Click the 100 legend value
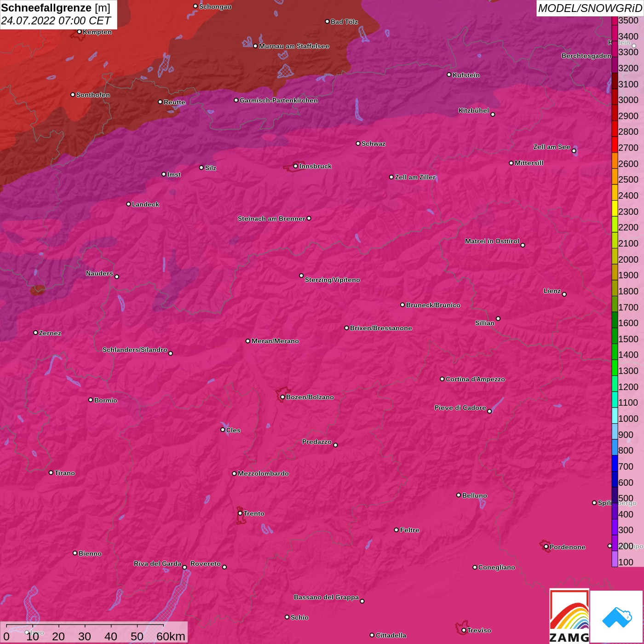644x644 pixels. pyautogui.click(x=626, y=562)
